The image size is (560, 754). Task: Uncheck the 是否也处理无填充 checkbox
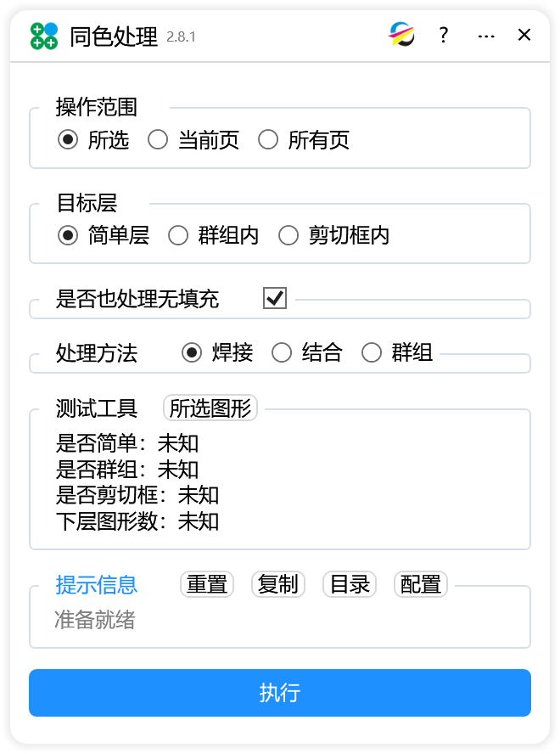[x=273, y=298]
